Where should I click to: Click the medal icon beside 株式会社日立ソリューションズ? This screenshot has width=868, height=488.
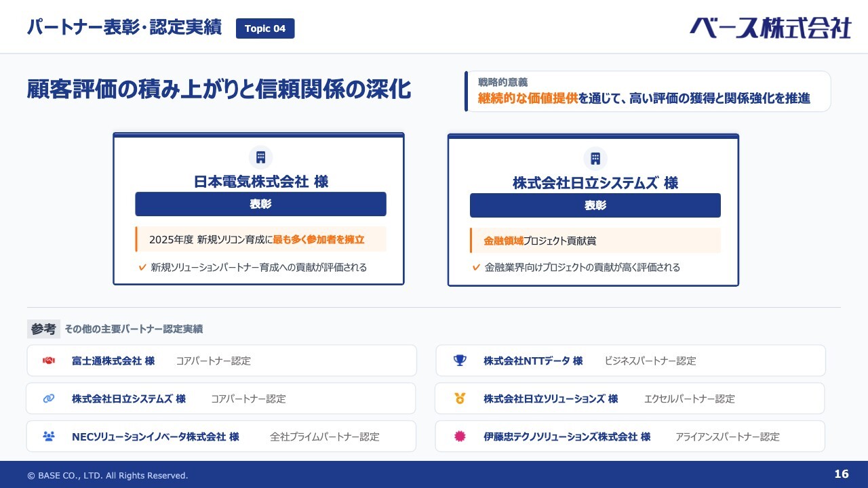coord(460,399)
